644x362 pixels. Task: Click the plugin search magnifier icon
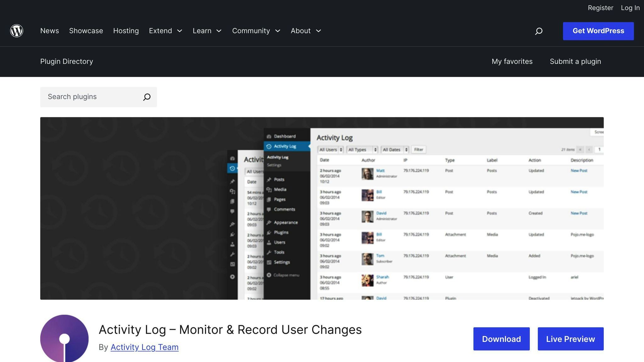147,97
